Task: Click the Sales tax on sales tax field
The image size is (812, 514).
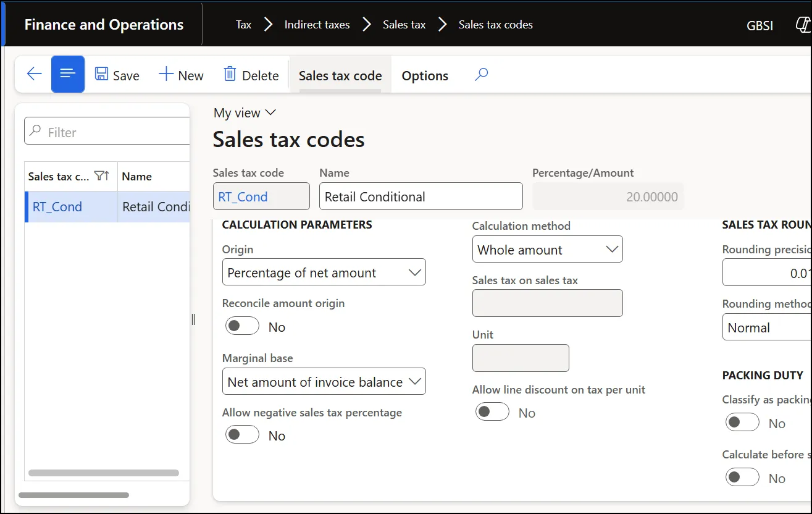Action: 548,303
